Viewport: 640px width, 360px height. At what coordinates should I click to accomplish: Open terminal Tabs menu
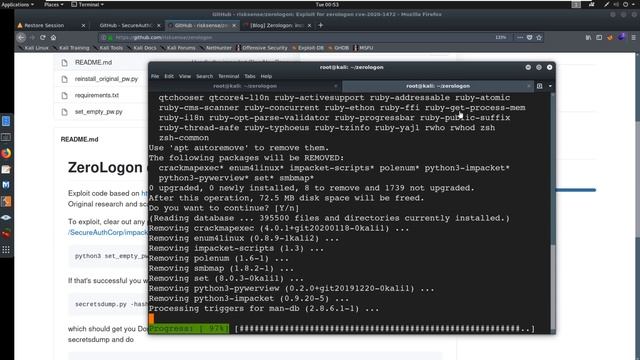(x=250, y=76)
